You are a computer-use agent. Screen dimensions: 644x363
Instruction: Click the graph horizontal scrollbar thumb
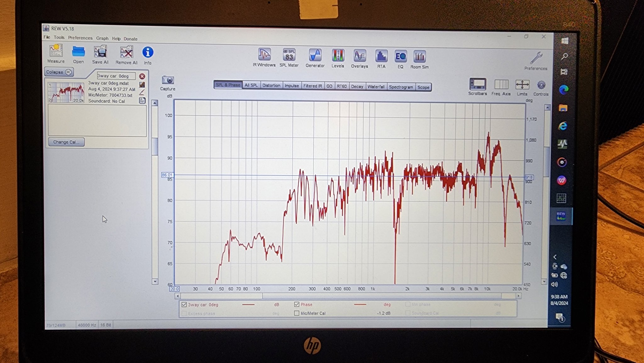(382, 296)
